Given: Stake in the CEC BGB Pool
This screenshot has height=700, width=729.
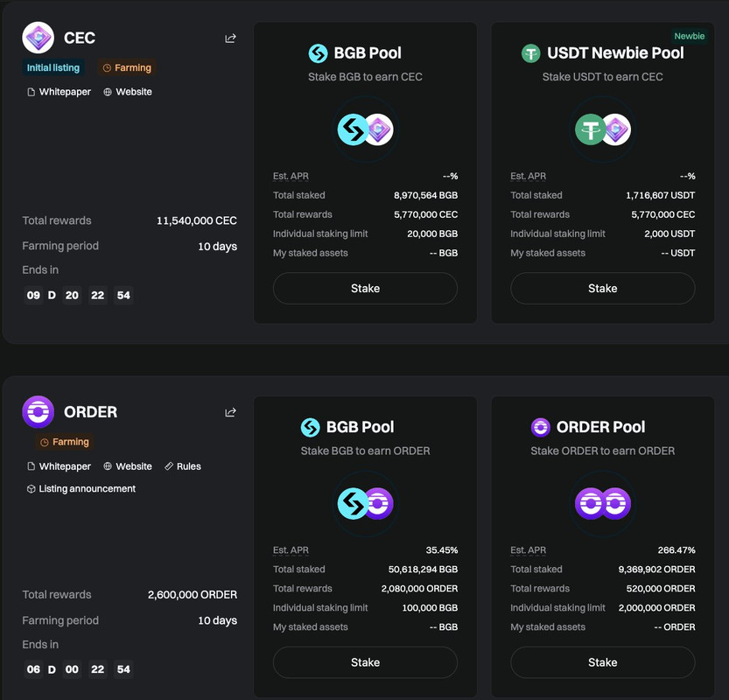Looking at the screenshot, I should [x=365, y=288].
